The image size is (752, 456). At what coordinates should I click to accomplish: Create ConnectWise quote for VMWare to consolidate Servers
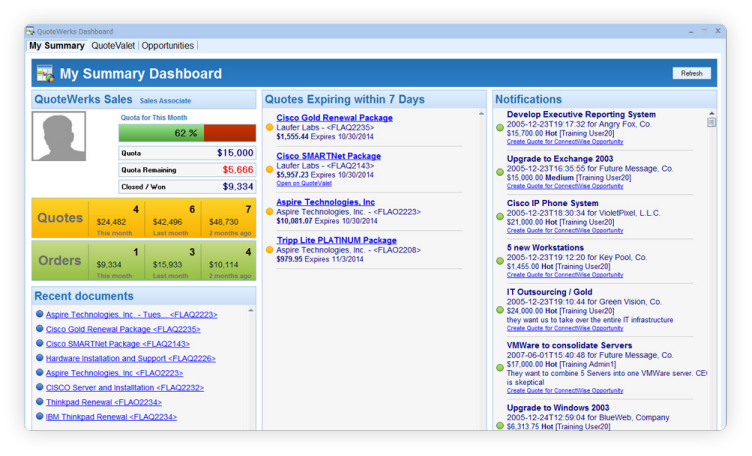[x=565, y=391]
